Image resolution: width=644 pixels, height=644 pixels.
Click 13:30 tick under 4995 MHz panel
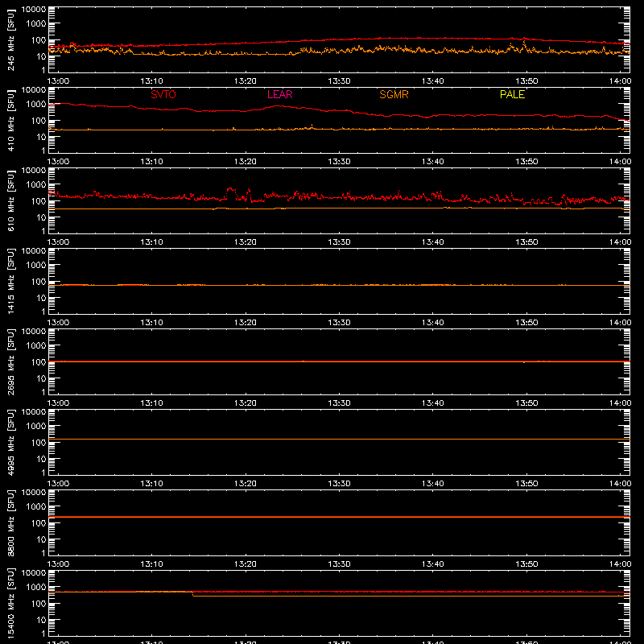point(339,484)
